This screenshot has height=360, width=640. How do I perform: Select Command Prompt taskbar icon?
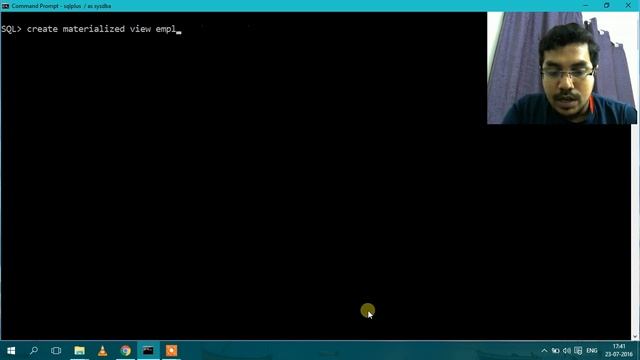coord(148,351)
